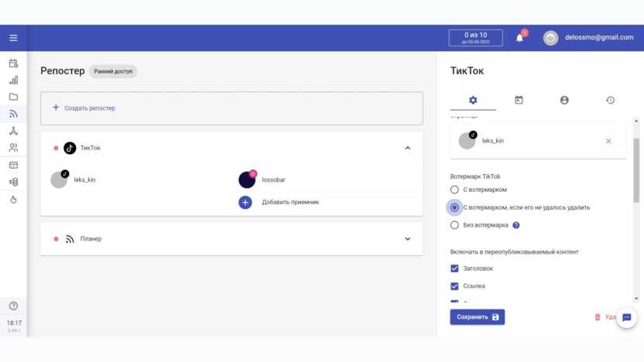The width and height of the screenshot is (644, 362).
Task: Open the hamburger menu
Action: (x=13, y=38)
